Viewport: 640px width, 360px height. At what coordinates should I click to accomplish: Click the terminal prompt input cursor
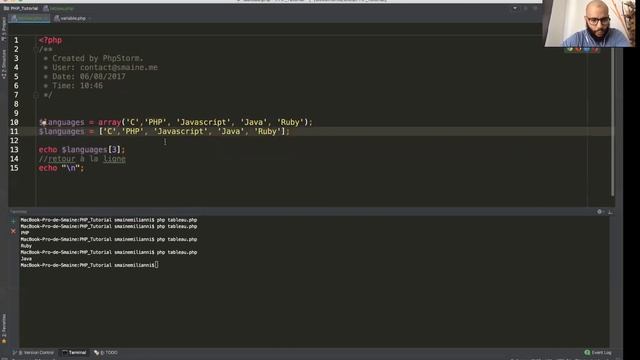coord(157,265)
